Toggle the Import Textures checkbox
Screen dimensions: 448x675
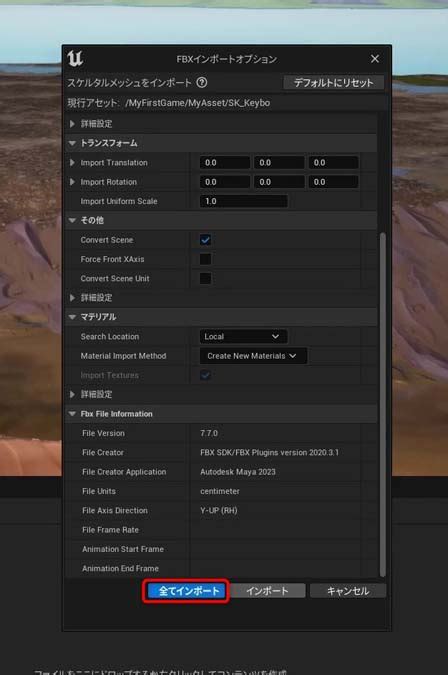click(x=205, y=375)
